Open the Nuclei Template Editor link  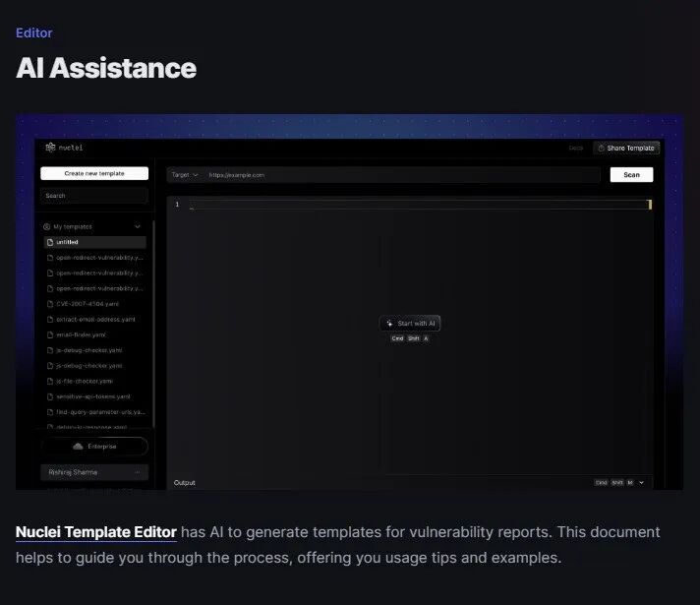[96, 532]
